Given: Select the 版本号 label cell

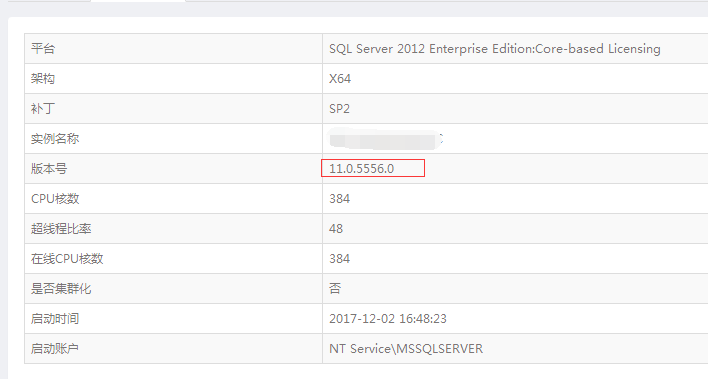Looking at the screenshot, I should point(173,168).
